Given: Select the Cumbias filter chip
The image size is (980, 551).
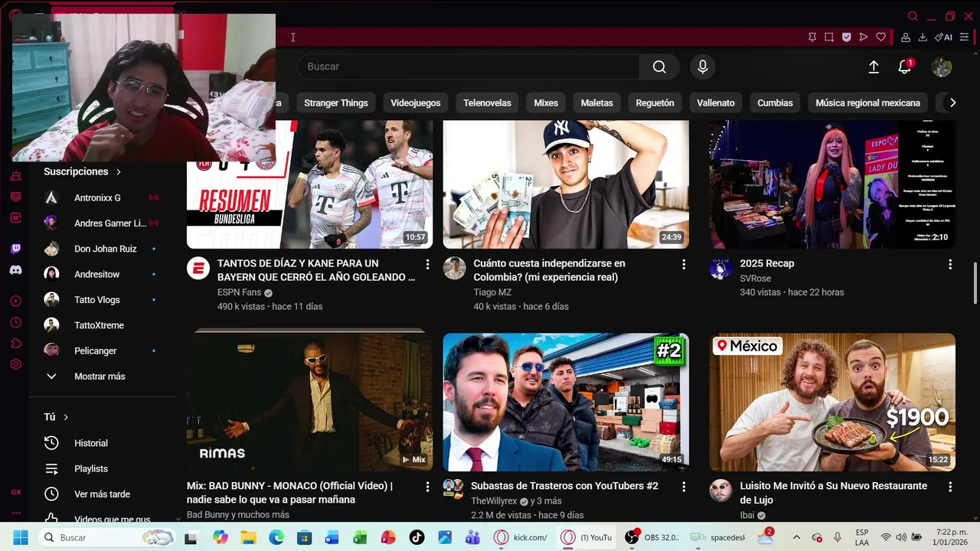Looking at the screenshot, I should click(x=775, y=103).
